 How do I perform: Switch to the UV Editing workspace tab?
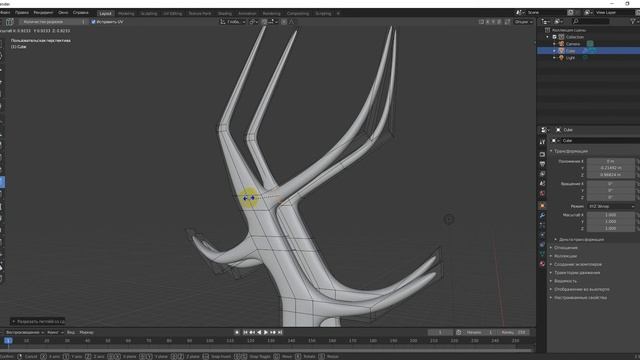click(173, 13)
